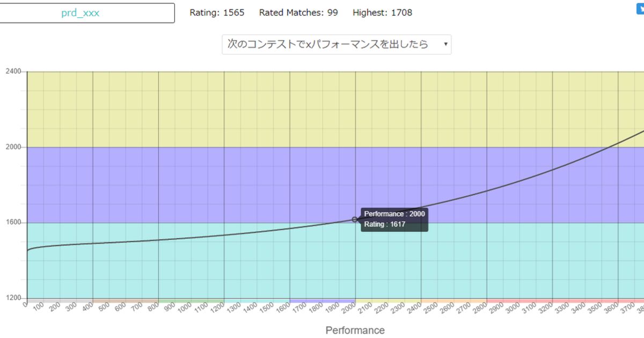The height and width of the screenshot is (338, 644).
Task: Click the Rating: 1565 stat label
Action: 216,12
